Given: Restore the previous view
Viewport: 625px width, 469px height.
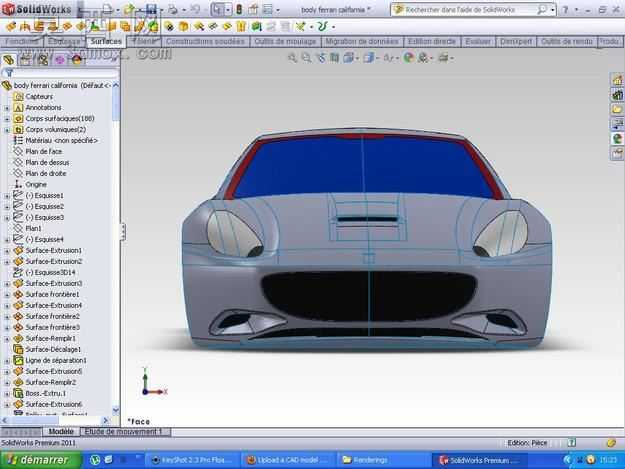Looking at the screenshot, I should click(321, 58).
